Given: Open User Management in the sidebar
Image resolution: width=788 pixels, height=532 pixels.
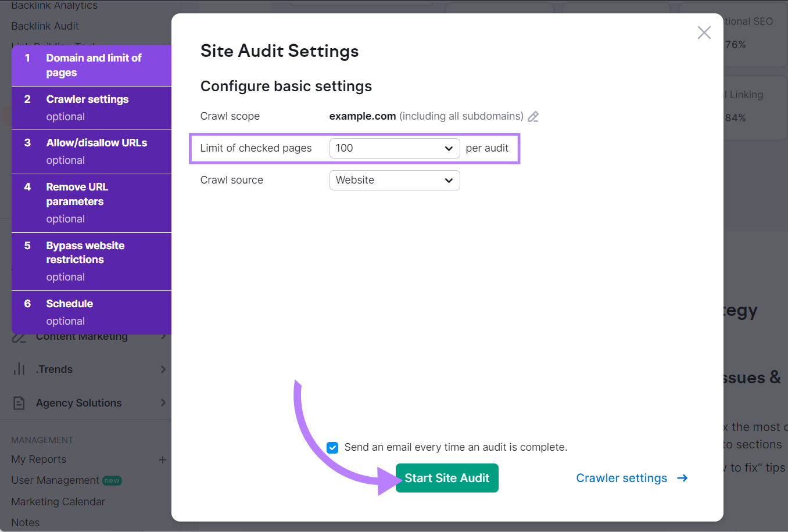Looking at the screenshot, I should [x=55, y=480].
